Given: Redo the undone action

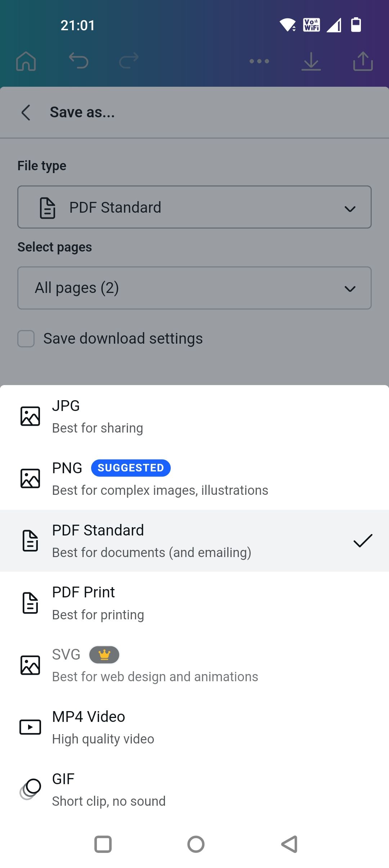Looking at the screenshot, I should 129,60.
